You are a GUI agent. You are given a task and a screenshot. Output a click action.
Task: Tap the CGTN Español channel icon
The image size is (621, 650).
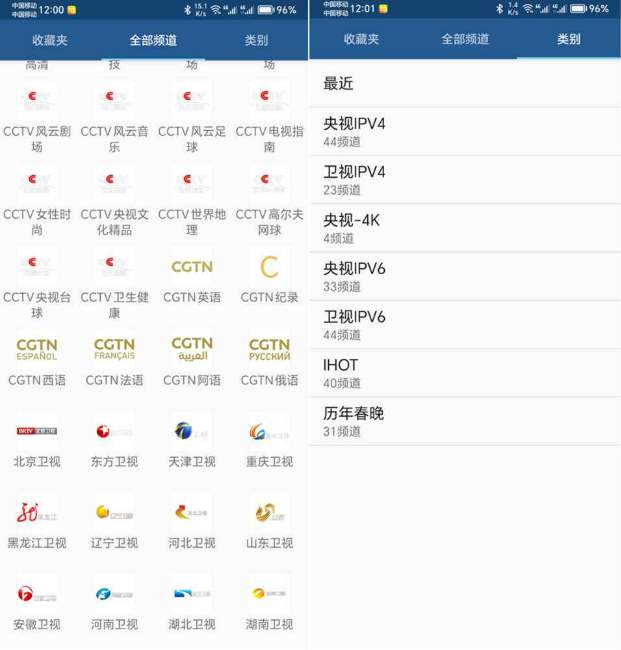point(37,349)
